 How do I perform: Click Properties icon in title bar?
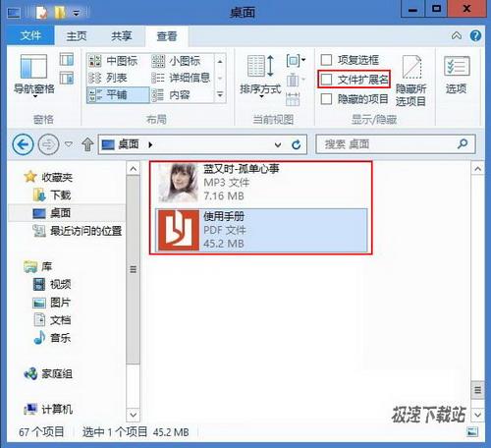coord(42,13)
